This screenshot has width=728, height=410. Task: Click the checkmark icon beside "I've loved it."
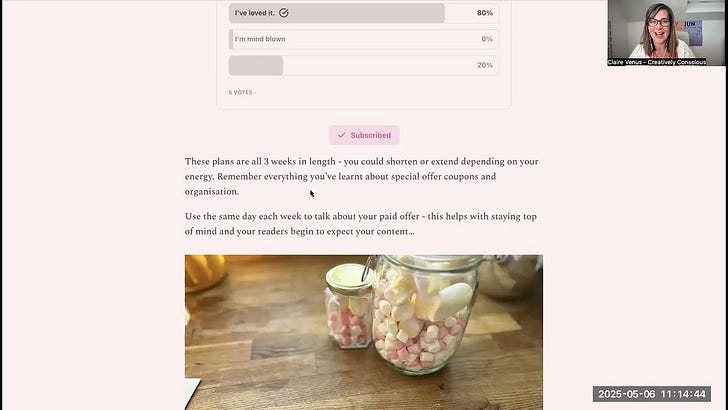tap(284, 13)
